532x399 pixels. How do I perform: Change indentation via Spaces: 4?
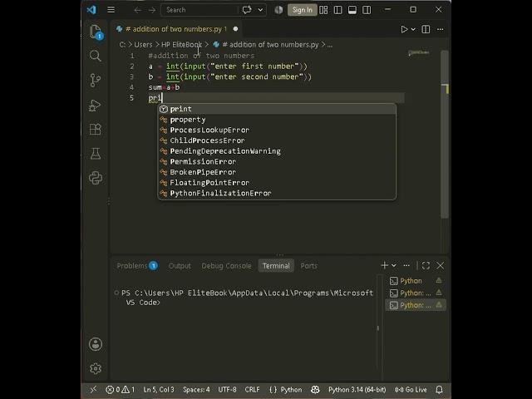click(x=196, y=390)
